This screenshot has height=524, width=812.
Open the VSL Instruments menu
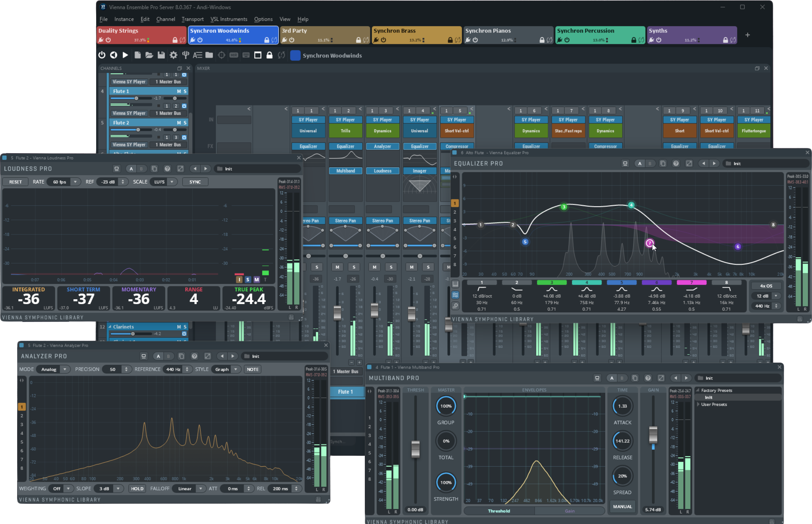tap(228, 19)
